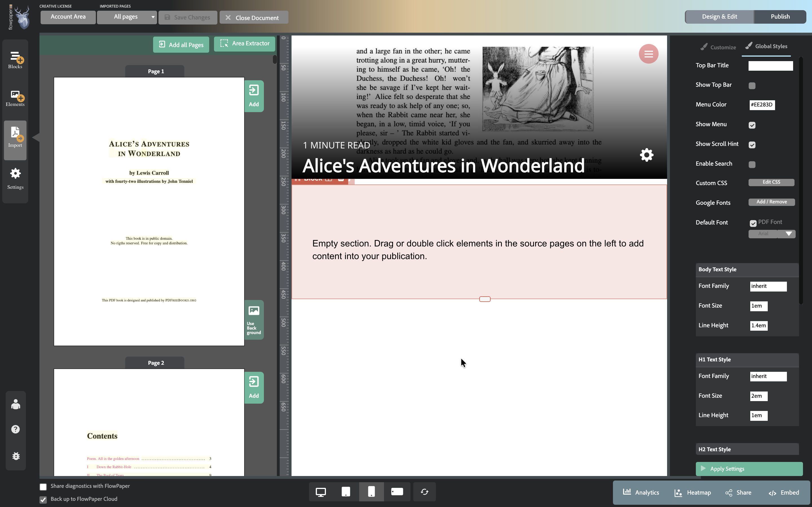Open the Blocks panel in the sidebar

[x=15, y=60]
